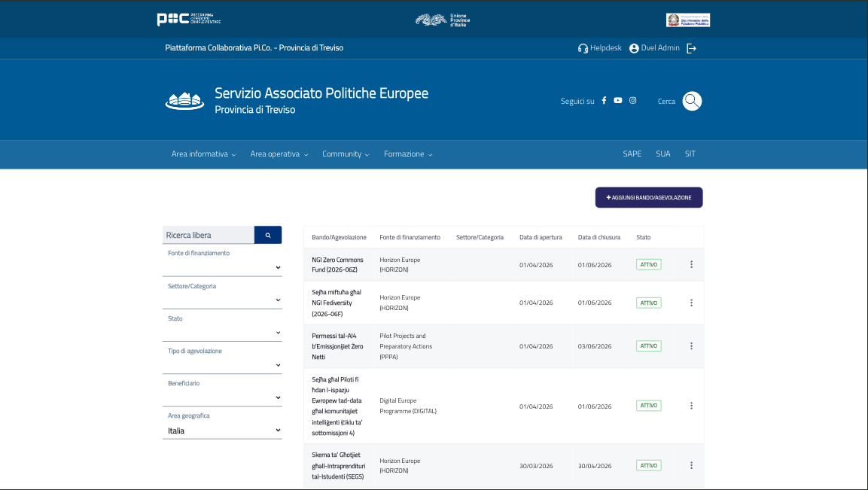Click the search magnifier beside Ricerca libera
The image size is (868, 490).
click(x=268, y=234)
